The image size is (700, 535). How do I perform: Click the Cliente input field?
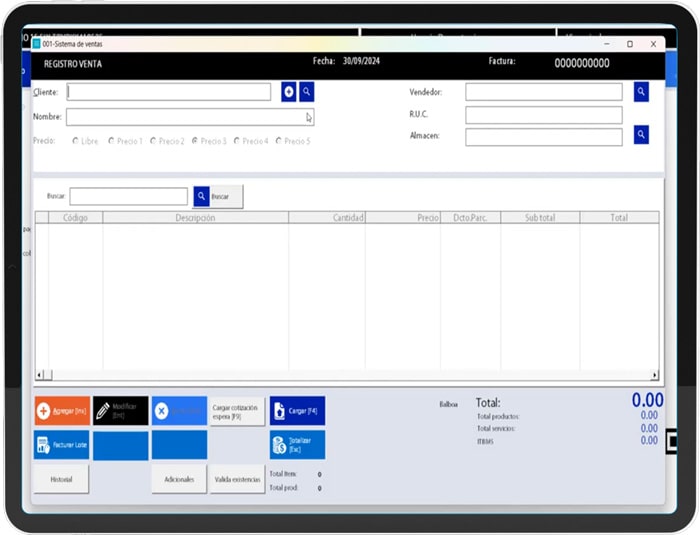[169, 92]
